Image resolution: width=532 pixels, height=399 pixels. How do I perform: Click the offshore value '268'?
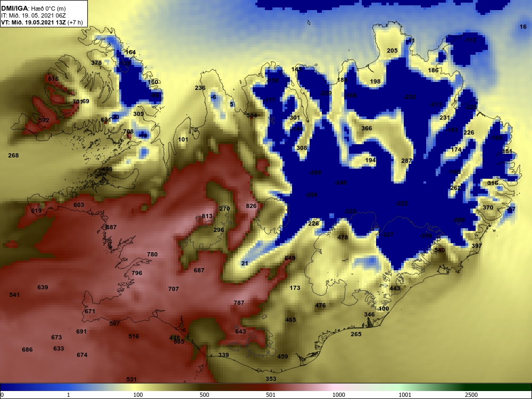[13, 155]
